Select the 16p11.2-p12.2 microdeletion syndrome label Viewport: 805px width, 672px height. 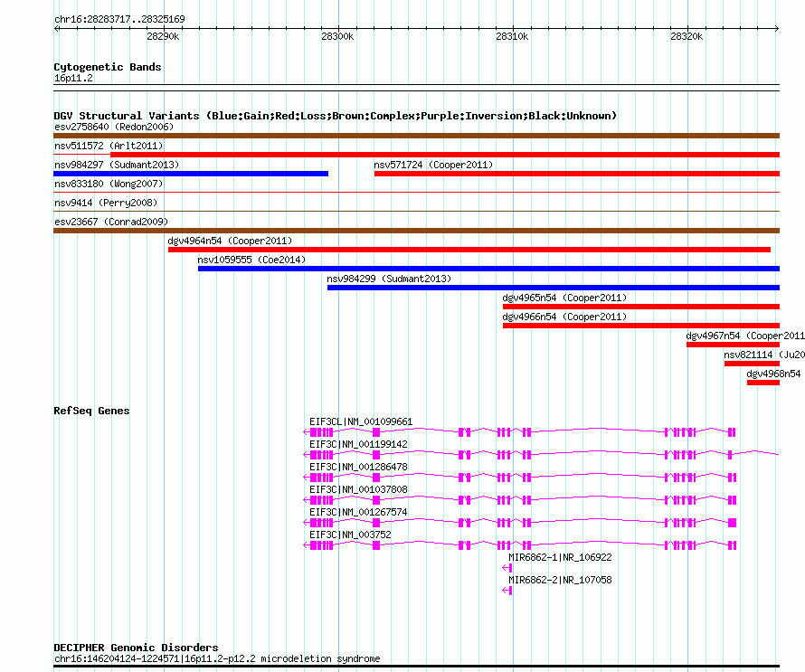point(217,658)
